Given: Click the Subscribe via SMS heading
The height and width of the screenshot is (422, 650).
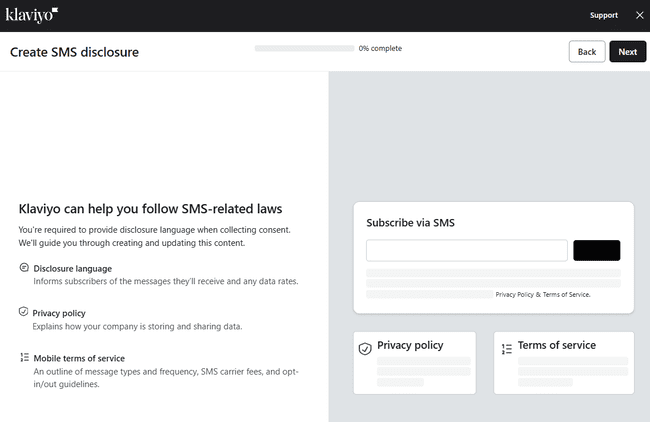Looking at the screenshot, I should click(x=410, y=223).
